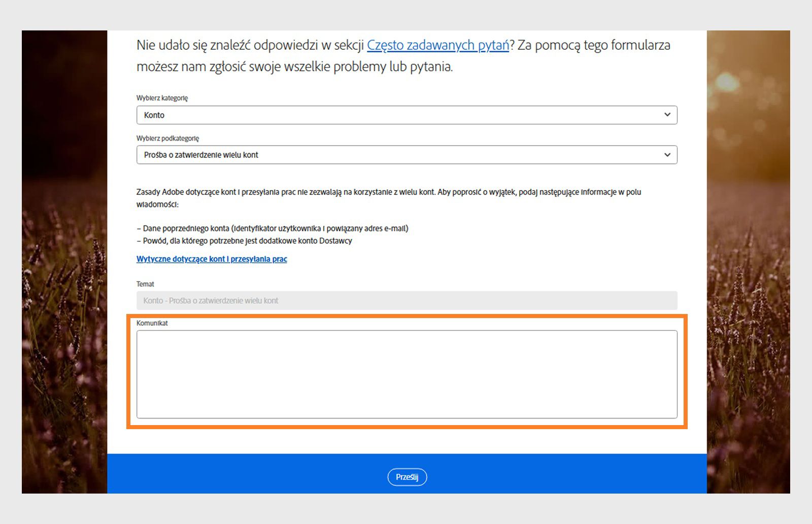
Task: Expand the Wybierz podkategorię dropdown
Action: point(407,155)
